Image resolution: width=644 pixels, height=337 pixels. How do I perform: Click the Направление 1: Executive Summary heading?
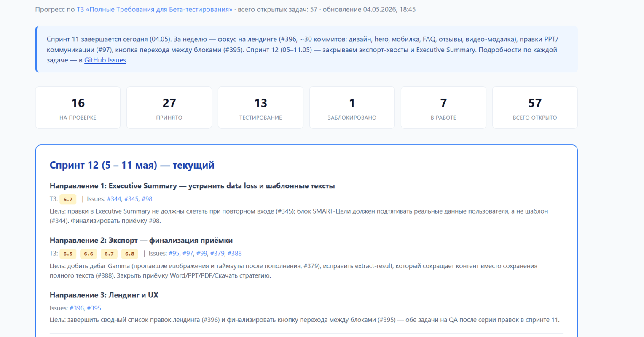[x=192, y=186]
